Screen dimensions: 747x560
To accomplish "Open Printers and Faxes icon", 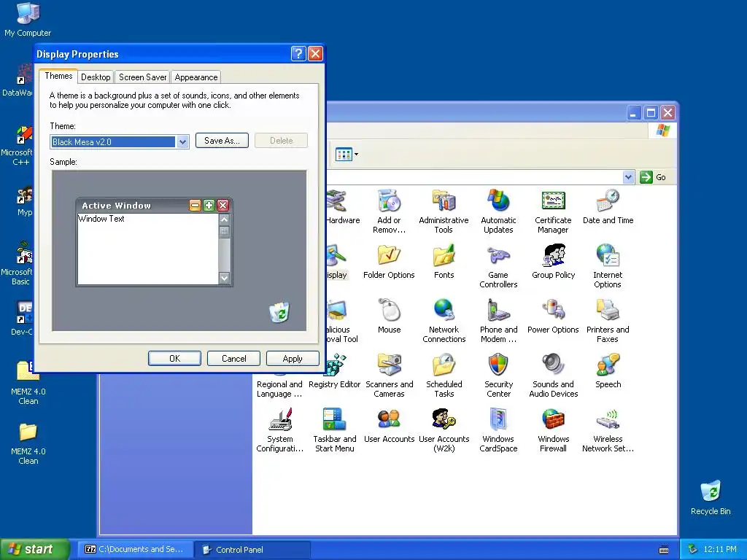I will coord(608,321).
